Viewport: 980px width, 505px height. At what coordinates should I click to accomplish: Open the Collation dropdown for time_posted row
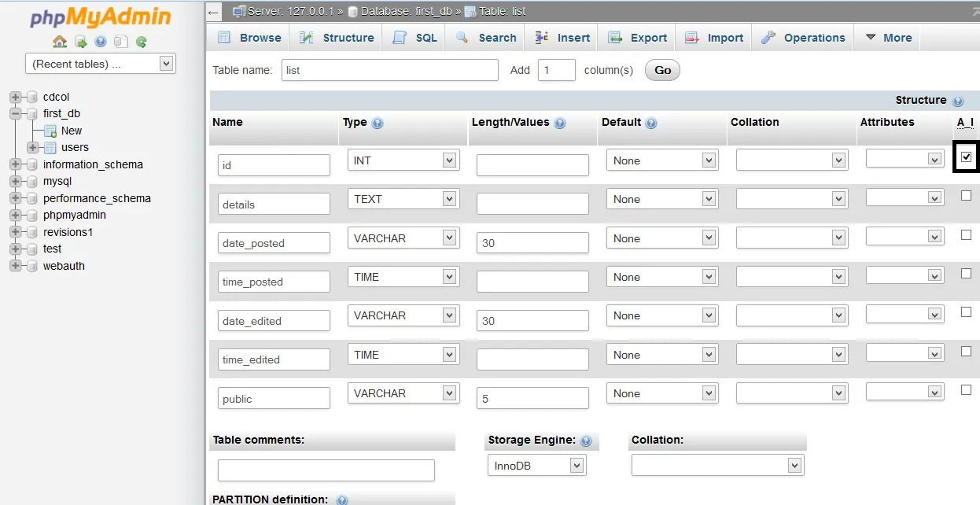792,277
